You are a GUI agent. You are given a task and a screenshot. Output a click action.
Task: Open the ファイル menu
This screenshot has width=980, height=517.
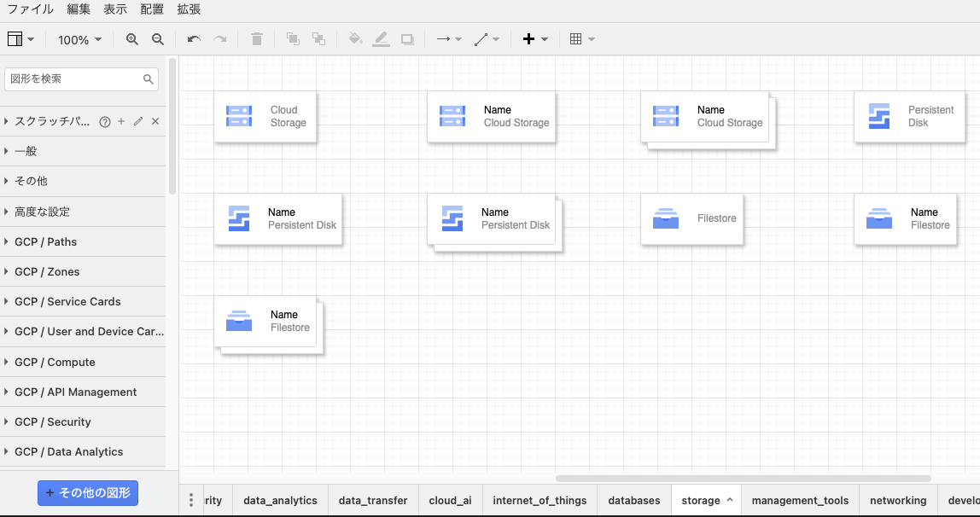(x=30, y=9)
